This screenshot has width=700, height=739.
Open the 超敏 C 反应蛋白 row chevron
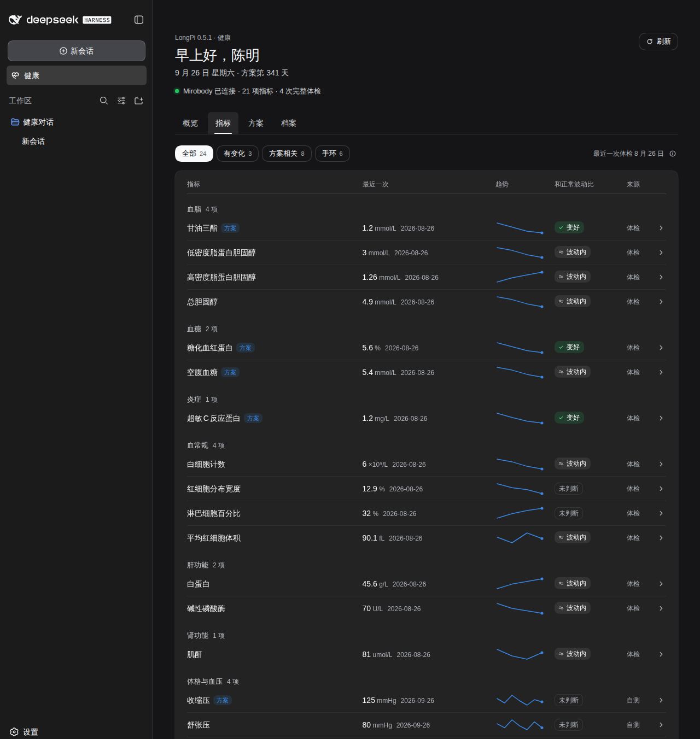pyautogui.click(x=661, y=418)
